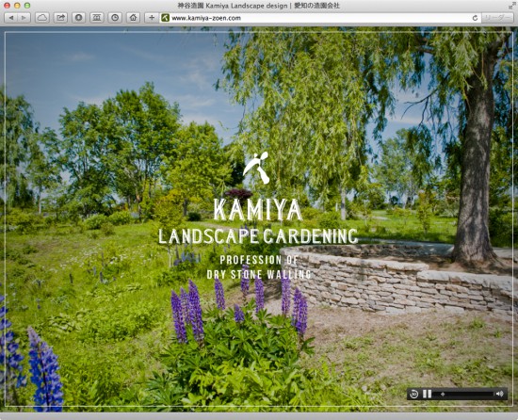
Task: Open History via the clock icon
Action: [x=115, y=18]
